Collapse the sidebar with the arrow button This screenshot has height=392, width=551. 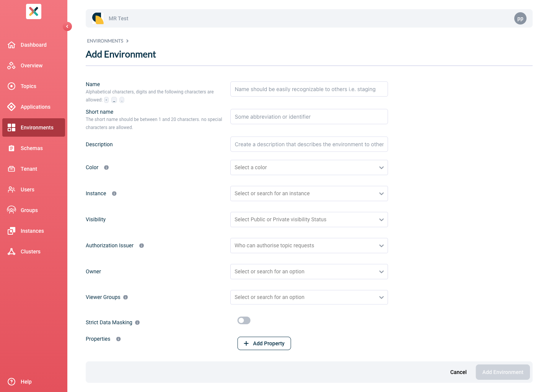pyautogui.click(x=67, y=26)
